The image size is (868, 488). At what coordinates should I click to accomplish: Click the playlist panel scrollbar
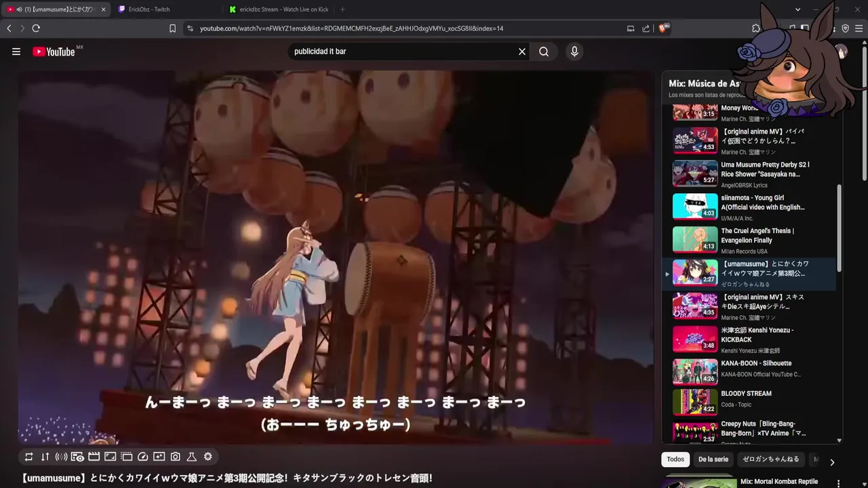(x=840, y=228)
